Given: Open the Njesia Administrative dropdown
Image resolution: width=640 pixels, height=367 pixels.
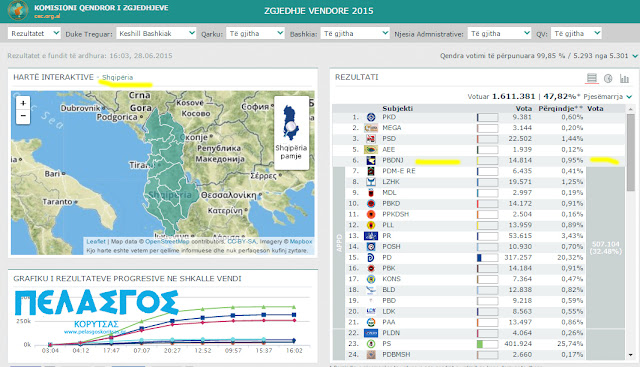Looking at the screenshot, I should point(499,33).
